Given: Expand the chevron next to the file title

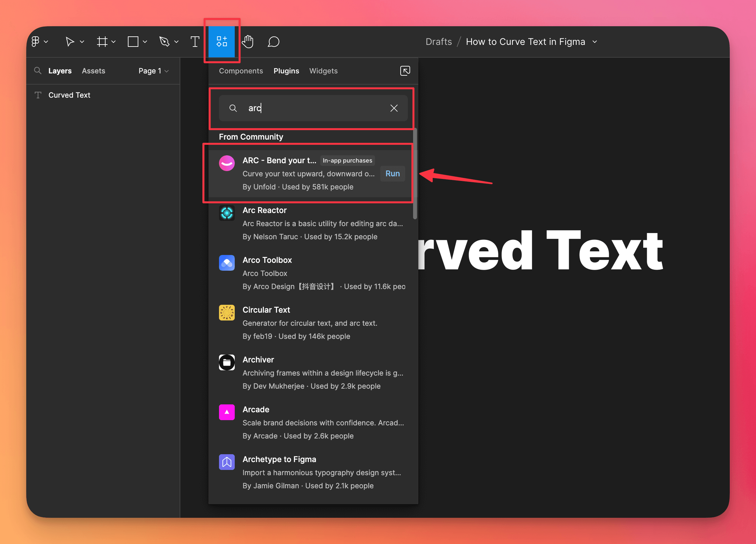Looking at the screenshot, I should pyautogui.click(x=595, y=42).
